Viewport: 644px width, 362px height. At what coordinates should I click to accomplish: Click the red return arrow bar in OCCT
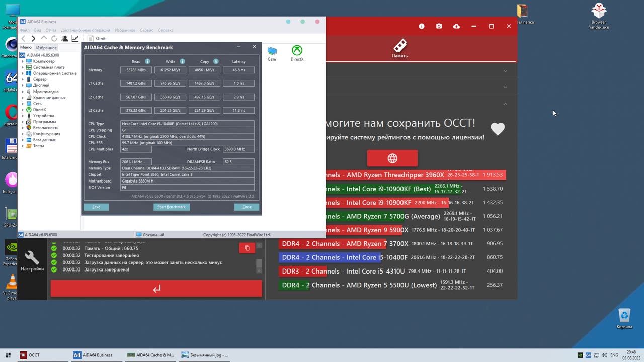pyautogui.click(x=156, y=289)
